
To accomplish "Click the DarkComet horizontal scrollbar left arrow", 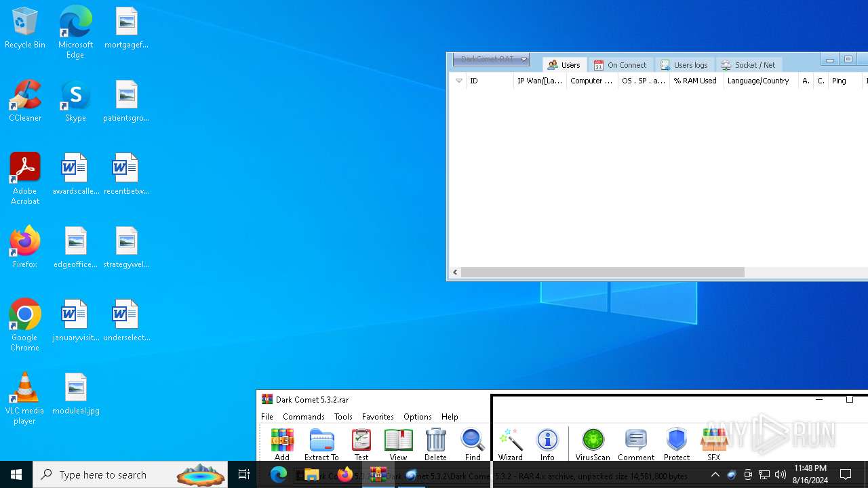I will point(455,272).
